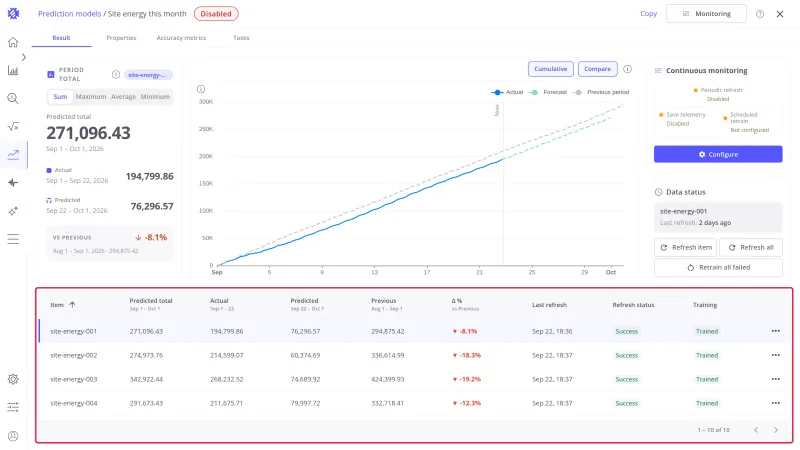800x450 pixels.
Task: Open the Home sidebar icon
Action: point(13,42)
